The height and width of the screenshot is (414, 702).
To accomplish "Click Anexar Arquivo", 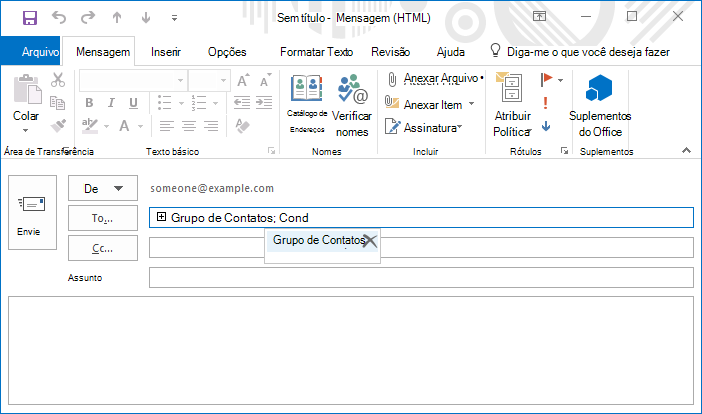I will (x=434, y=79).
